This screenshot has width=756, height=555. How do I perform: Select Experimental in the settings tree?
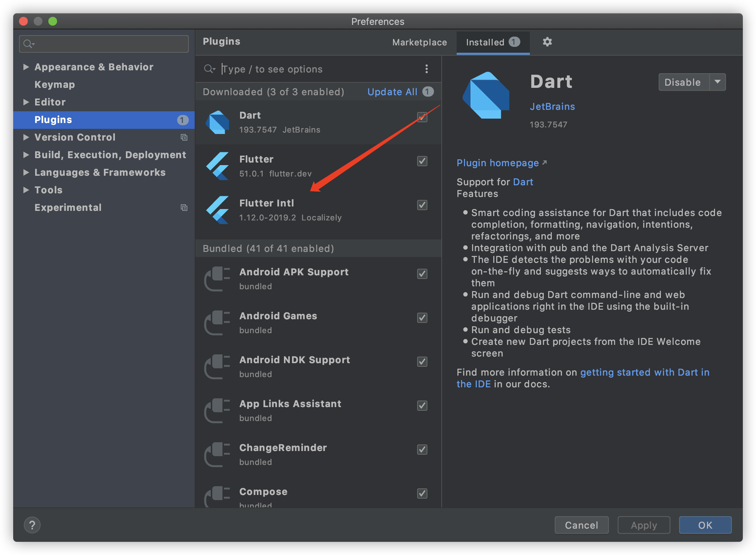point(68,208)
